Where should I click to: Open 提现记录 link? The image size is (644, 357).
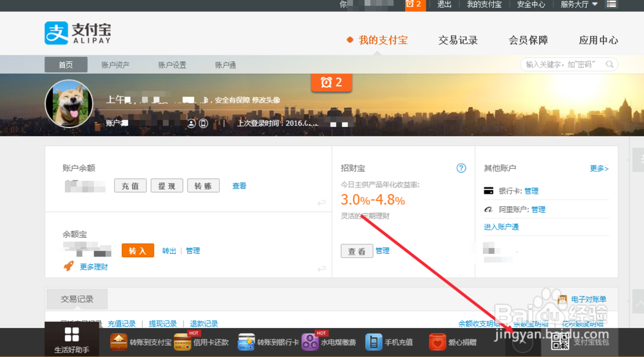tap(163, 323)
